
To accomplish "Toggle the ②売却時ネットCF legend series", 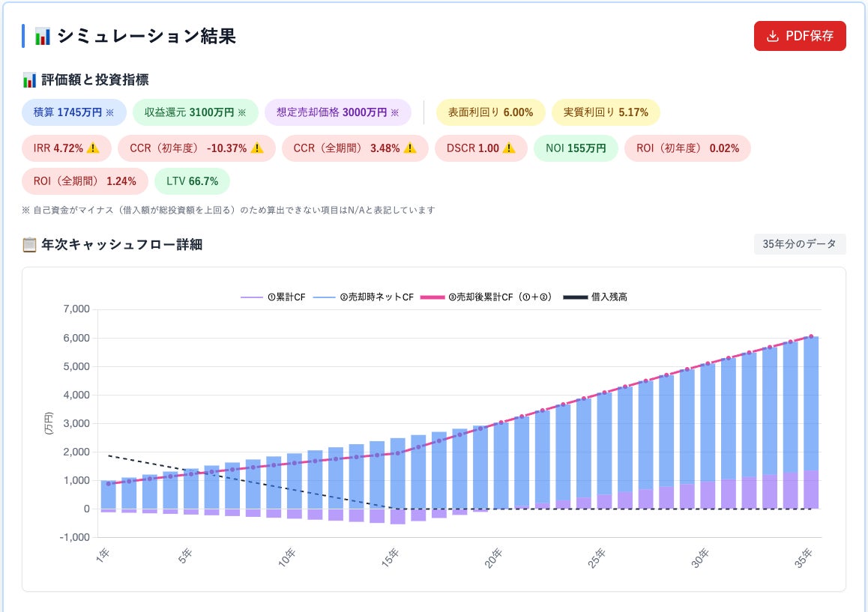I will pyautogui.click(x=363, y=297).
